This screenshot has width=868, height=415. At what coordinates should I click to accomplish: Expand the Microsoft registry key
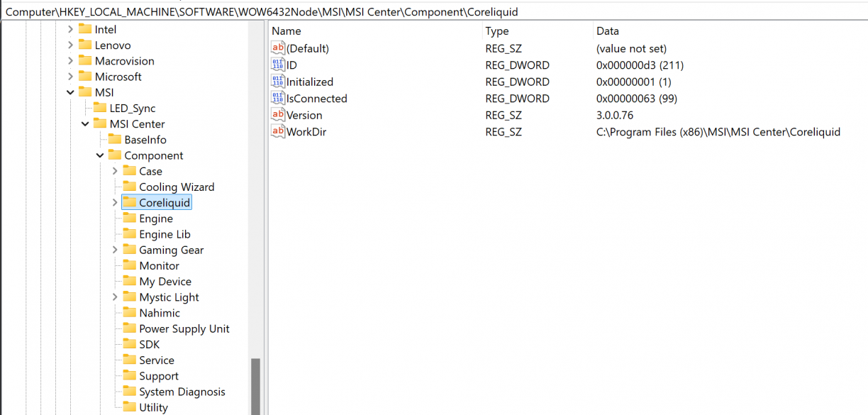[x=70, y=77]
